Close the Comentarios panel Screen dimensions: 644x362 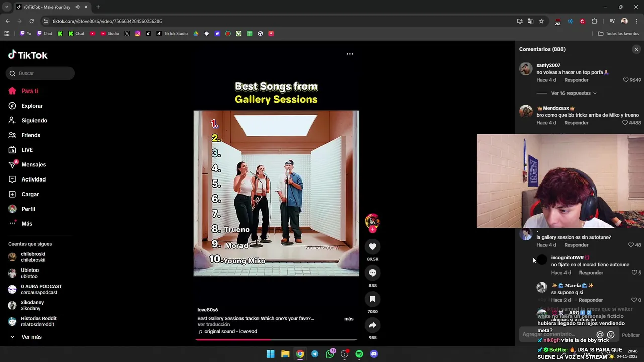pyautogui.click(x=636, y=49)
